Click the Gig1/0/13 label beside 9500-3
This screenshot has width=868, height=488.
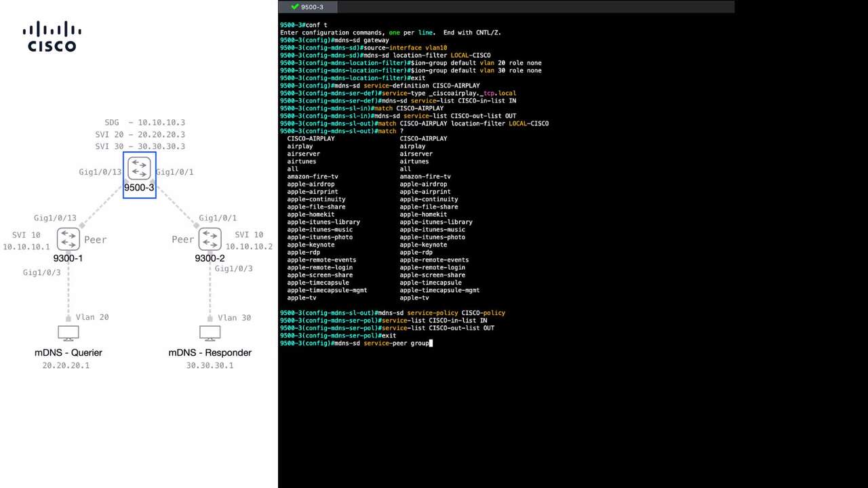coord(100,172)
